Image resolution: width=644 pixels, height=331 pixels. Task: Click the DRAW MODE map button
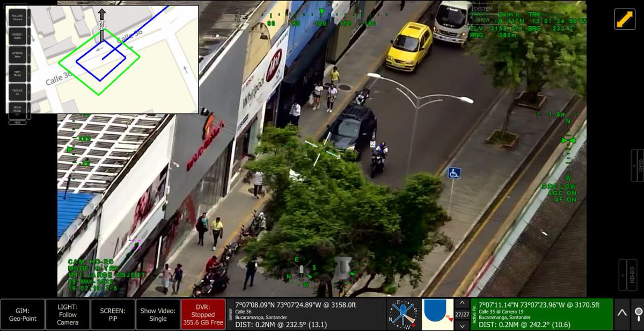tap(18, 110)
